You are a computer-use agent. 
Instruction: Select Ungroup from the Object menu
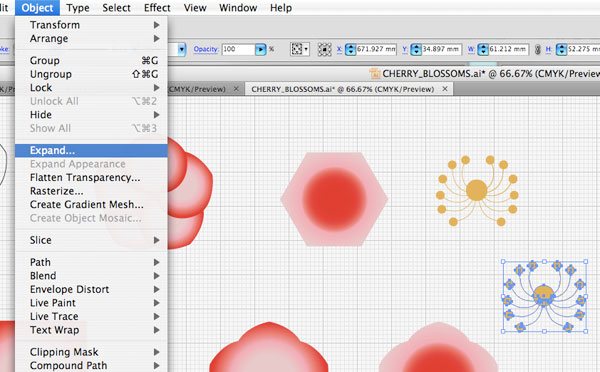(x=91, y=74)
